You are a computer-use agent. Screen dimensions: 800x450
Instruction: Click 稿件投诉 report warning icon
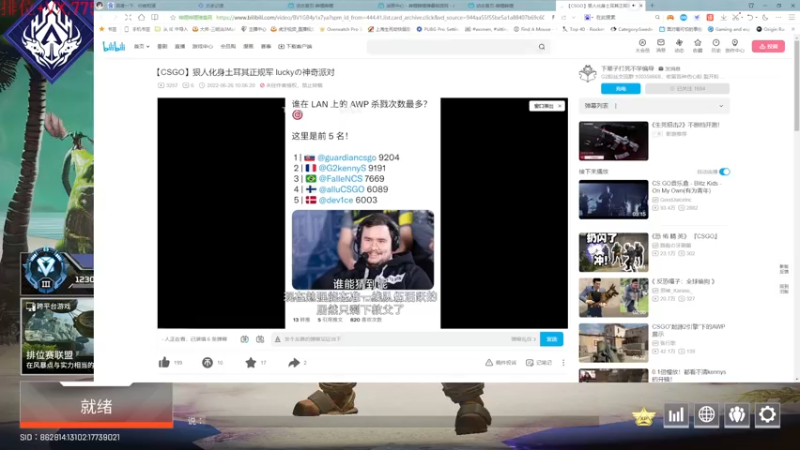coord(489,362)
